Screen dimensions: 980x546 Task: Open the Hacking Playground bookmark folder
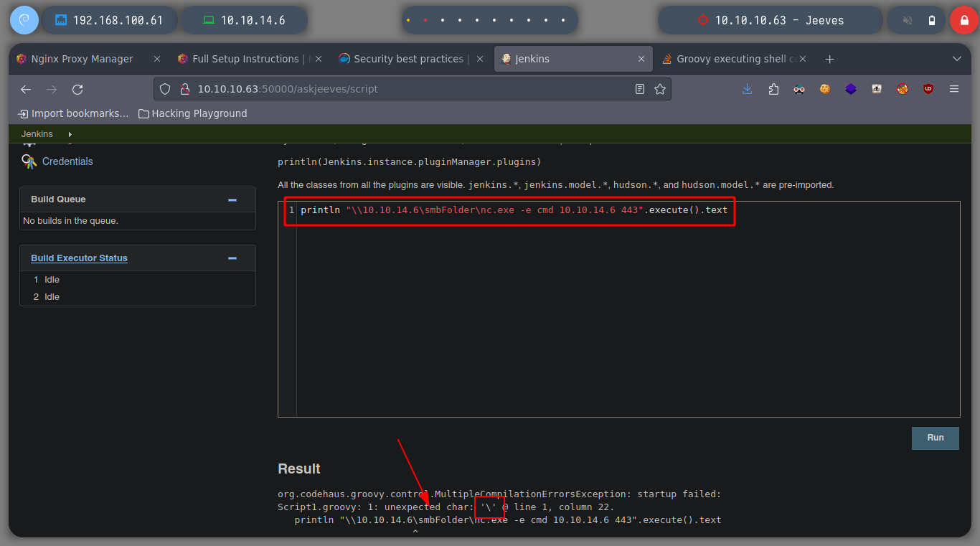(x=192, y=113)
